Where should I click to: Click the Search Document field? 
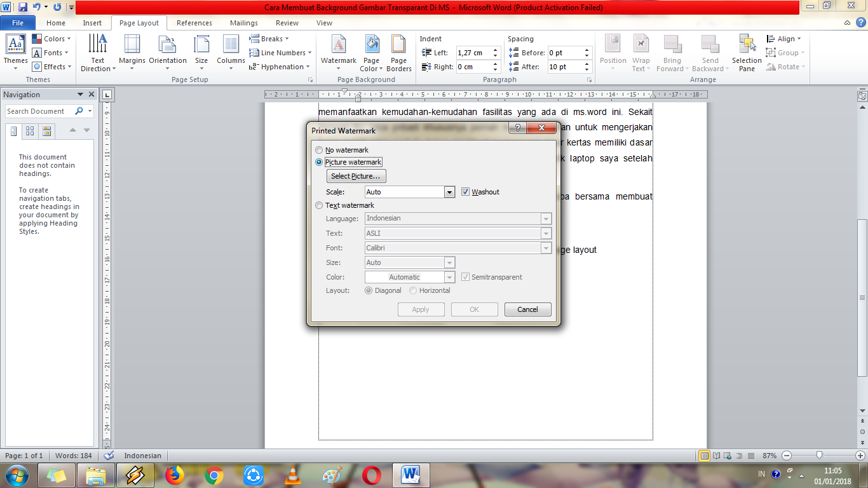(x=39, y=111)
